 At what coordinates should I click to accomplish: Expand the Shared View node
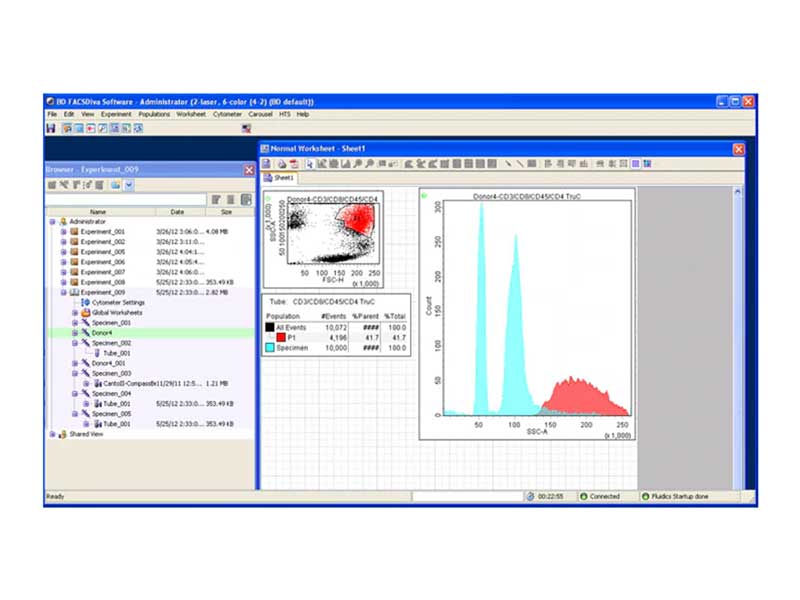click(x=52, y=434)
